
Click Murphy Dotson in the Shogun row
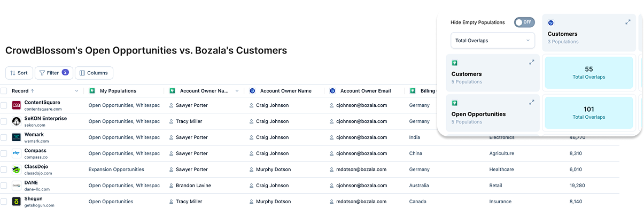coord(274,202)
